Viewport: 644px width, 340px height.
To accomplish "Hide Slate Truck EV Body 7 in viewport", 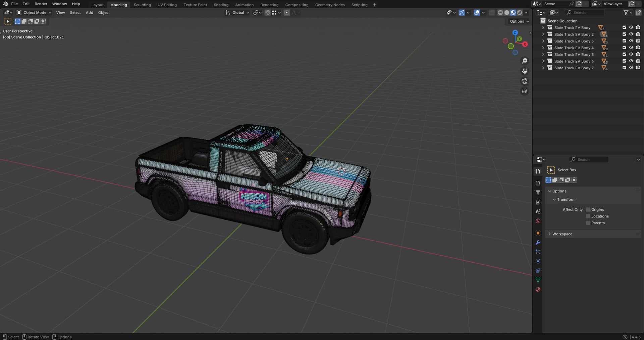I will 631,68.
